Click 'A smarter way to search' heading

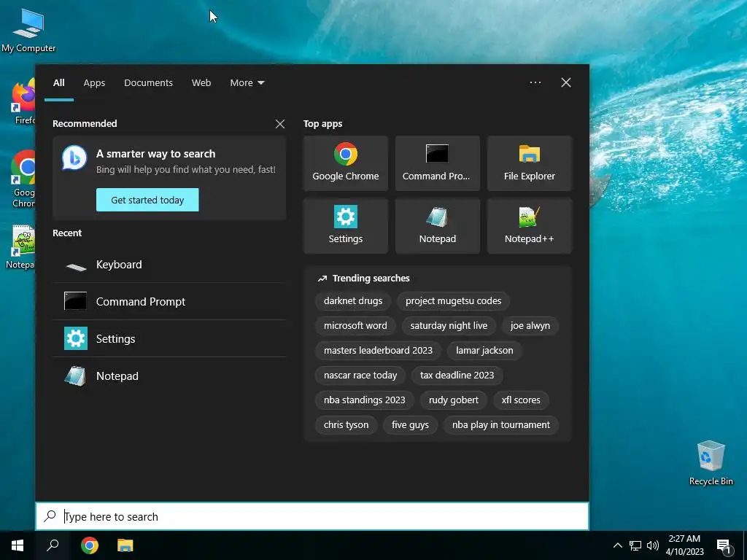click(x=156, y=154)
